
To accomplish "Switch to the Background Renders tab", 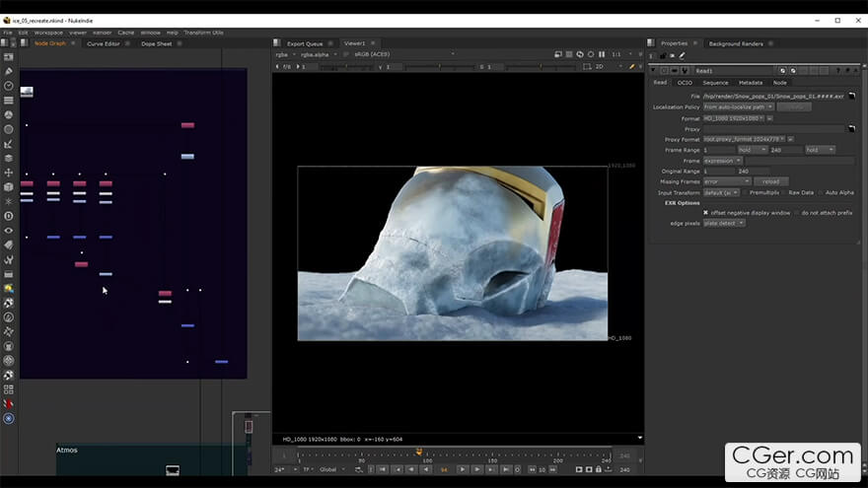I will click(x=736, y=43).
